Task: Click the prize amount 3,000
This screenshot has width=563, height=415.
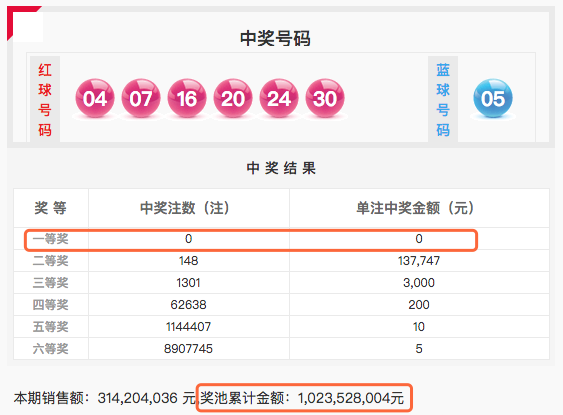Action: (x=419, y=283)
